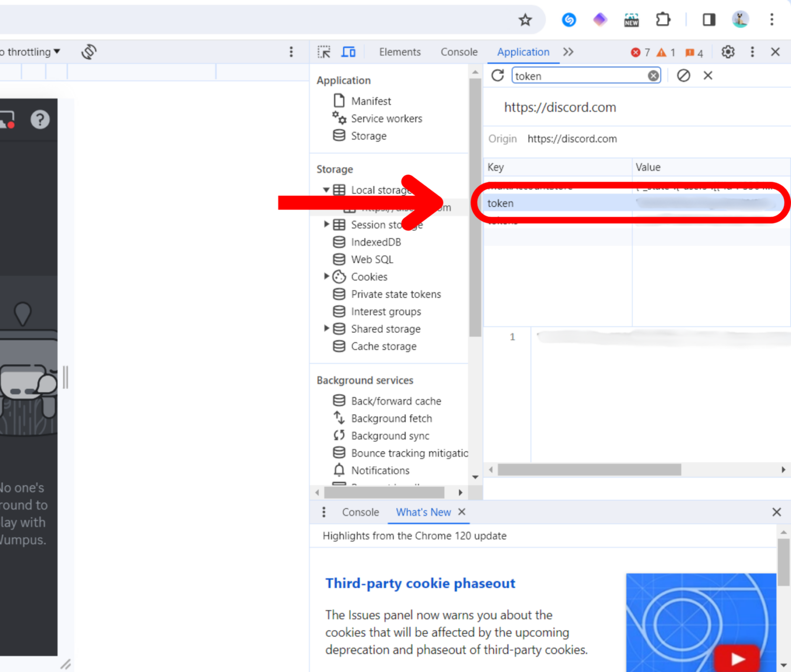791x672 pixels.
Task: Open the What's New drawer tab
Action: [x=423, y=512]
